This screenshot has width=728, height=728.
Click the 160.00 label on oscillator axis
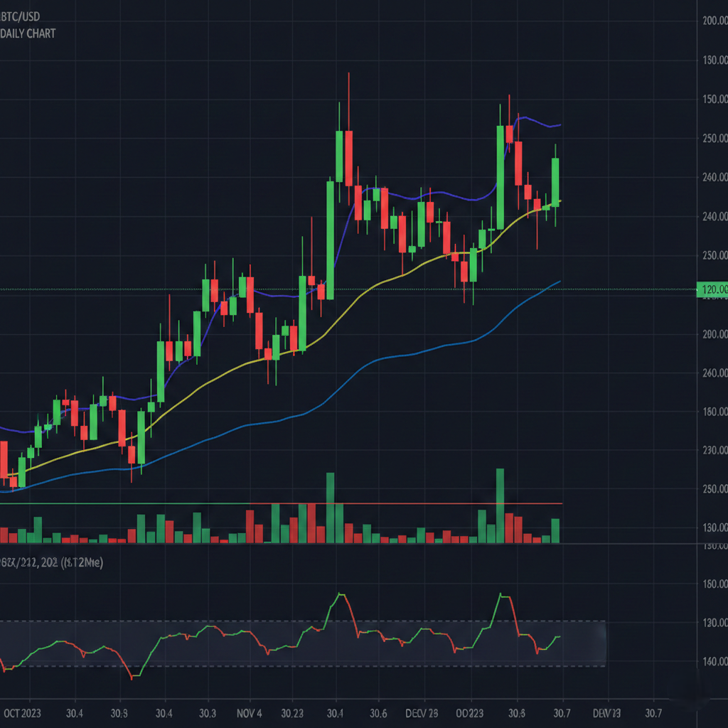pyautogui.click(x=714, y=584)
